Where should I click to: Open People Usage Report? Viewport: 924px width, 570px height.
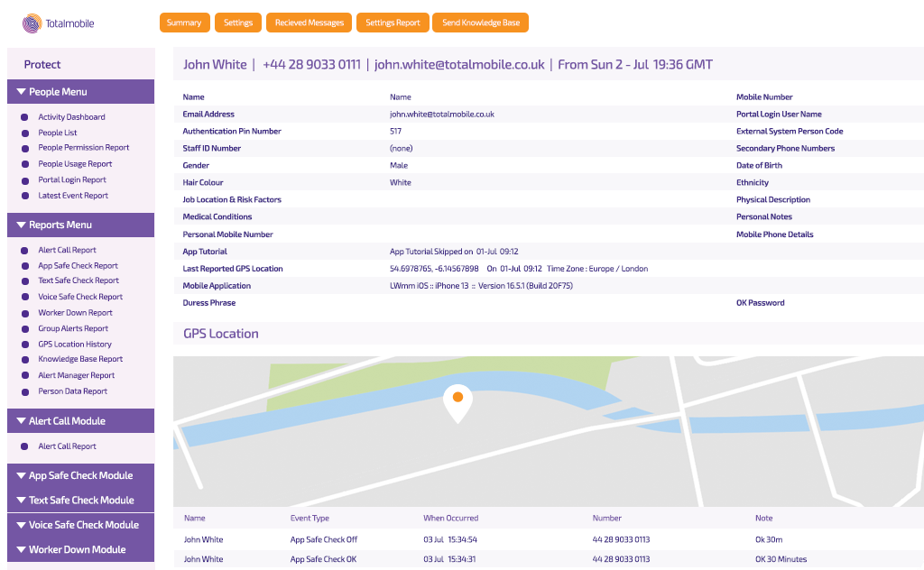click(x=75, y=164)
